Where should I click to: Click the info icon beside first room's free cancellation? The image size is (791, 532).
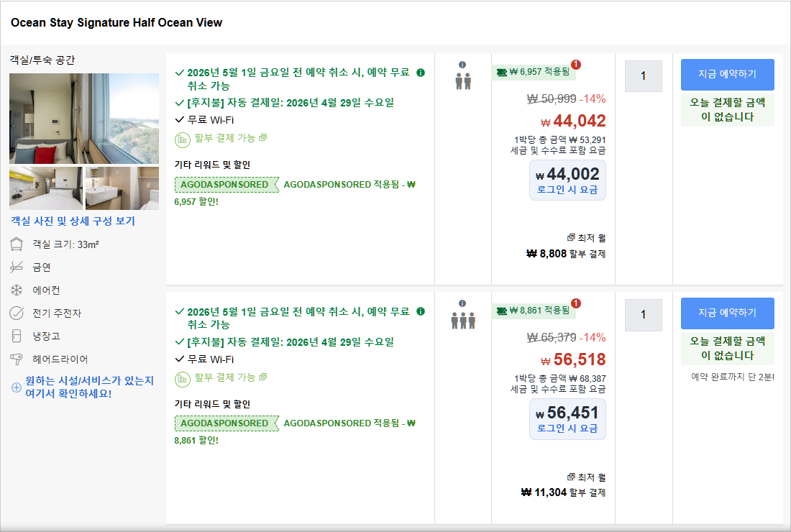point(421,73)
